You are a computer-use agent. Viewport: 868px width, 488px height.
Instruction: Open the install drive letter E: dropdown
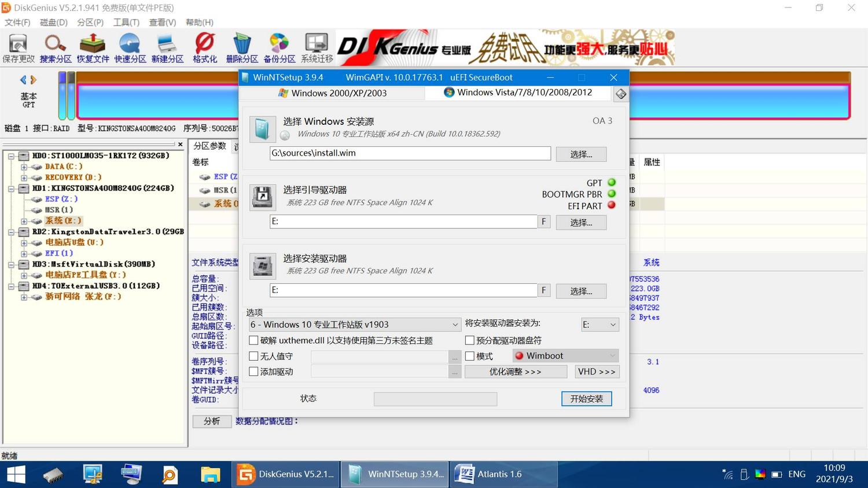pos(600,324)
